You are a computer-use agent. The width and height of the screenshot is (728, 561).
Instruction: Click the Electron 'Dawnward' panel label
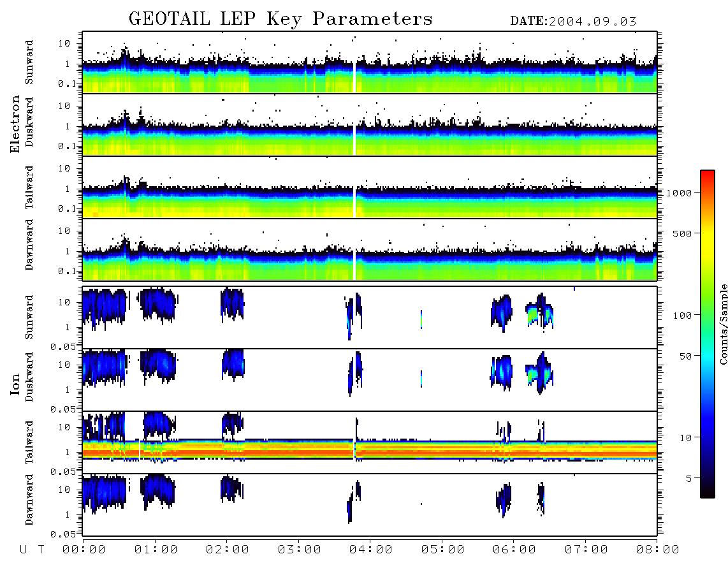click(x=29, y=245)
